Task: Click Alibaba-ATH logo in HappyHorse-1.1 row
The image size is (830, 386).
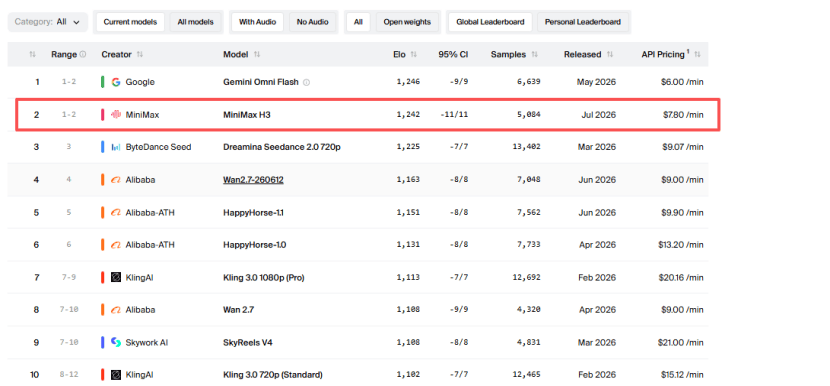Action: point(116,213)
